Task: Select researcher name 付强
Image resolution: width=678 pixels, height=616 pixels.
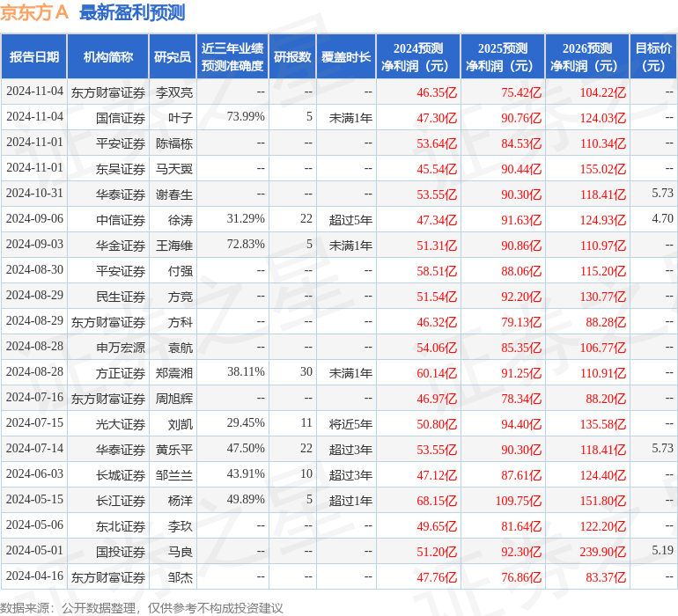Action: click(x=181, y=271)
